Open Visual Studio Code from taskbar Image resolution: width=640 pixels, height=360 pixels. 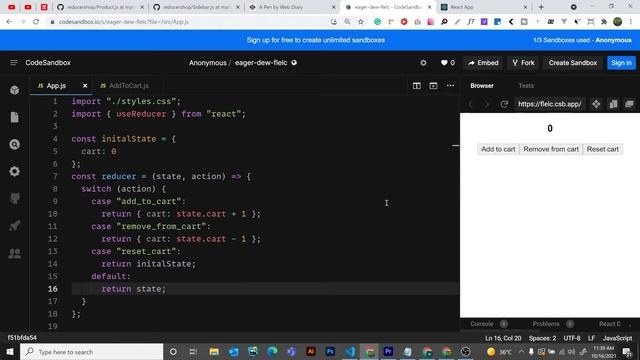tap(350, 351)
